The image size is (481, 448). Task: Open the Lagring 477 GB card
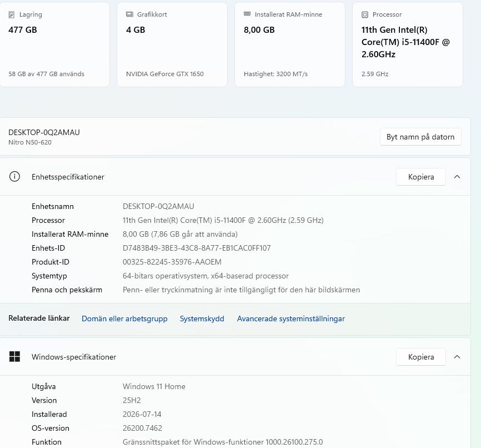pos(54,45)
